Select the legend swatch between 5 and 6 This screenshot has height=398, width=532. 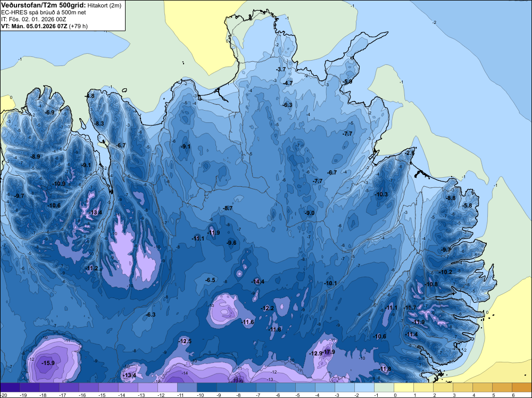(502, 387)
